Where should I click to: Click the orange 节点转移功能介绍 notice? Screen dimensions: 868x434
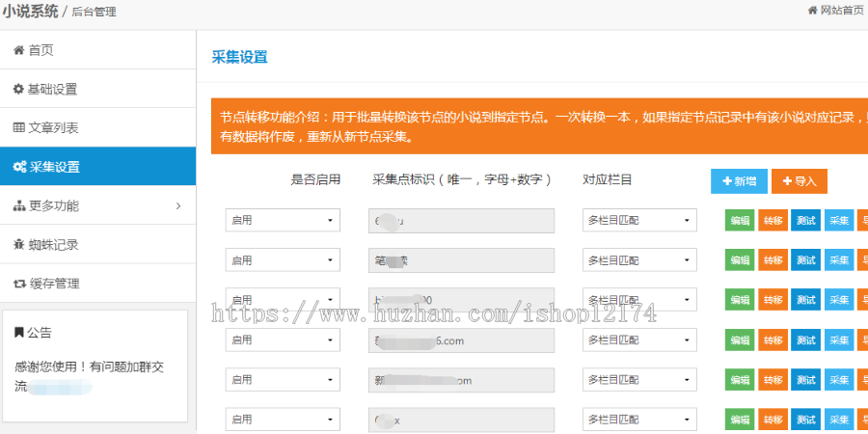pyautogui.click(x=540, y=126)
